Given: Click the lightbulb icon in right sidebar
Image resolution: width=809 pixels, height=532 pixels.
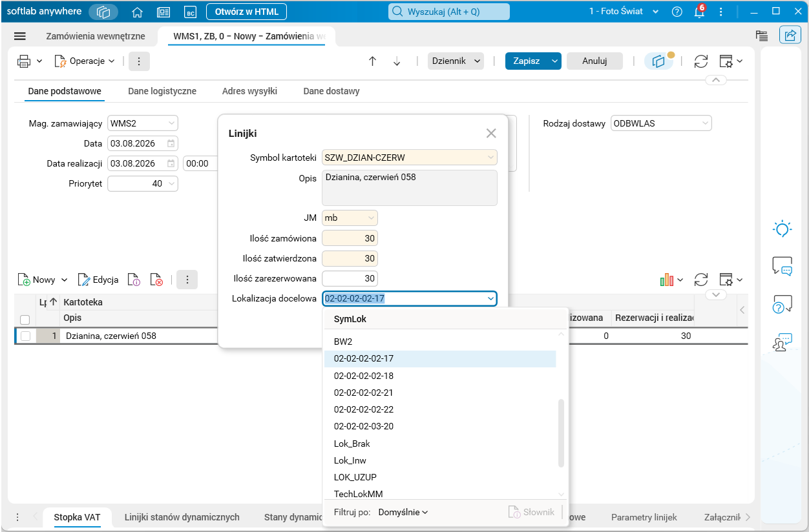Looking at the screenshot, I should [783, 229].
